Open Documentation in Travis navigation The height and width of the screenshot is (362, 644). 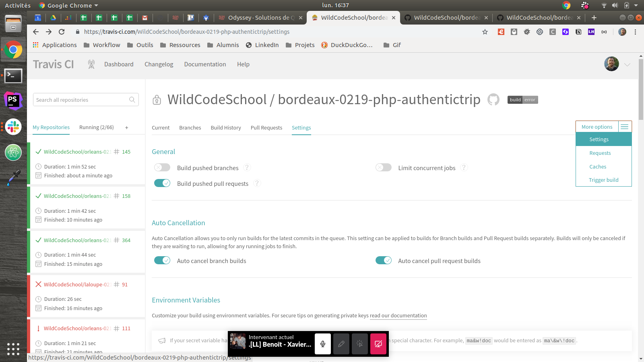click(205, 64)
